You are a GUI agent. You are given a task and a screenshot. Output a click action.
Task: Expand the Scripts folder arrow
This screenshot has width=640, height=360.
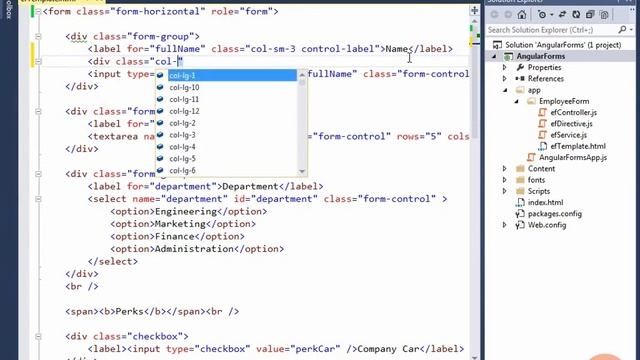click(505, 191)
